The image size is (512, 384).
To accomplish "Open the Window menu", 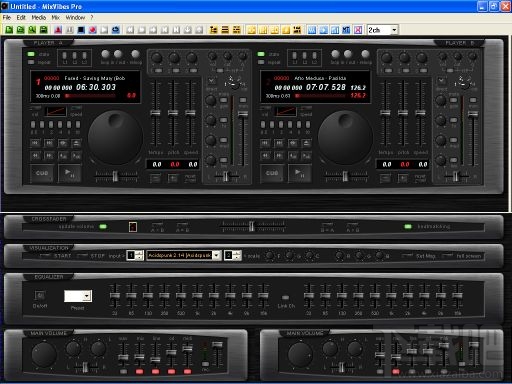I will pyautogui.click(x=75, y=17).
